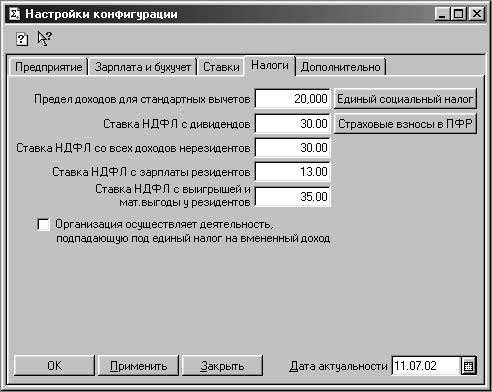
Task: Click the application icon in title bar
Action: click(x=14, y=14)
